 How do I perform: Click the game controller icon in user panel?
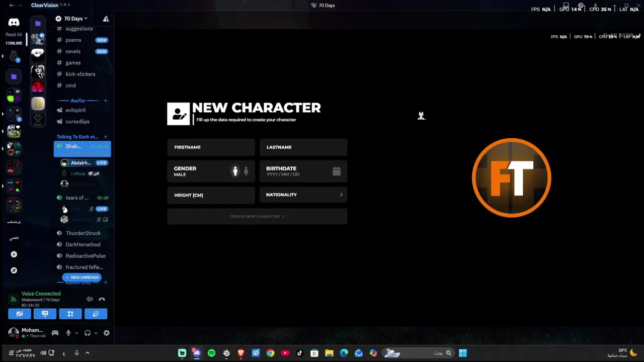click(55, 333)
